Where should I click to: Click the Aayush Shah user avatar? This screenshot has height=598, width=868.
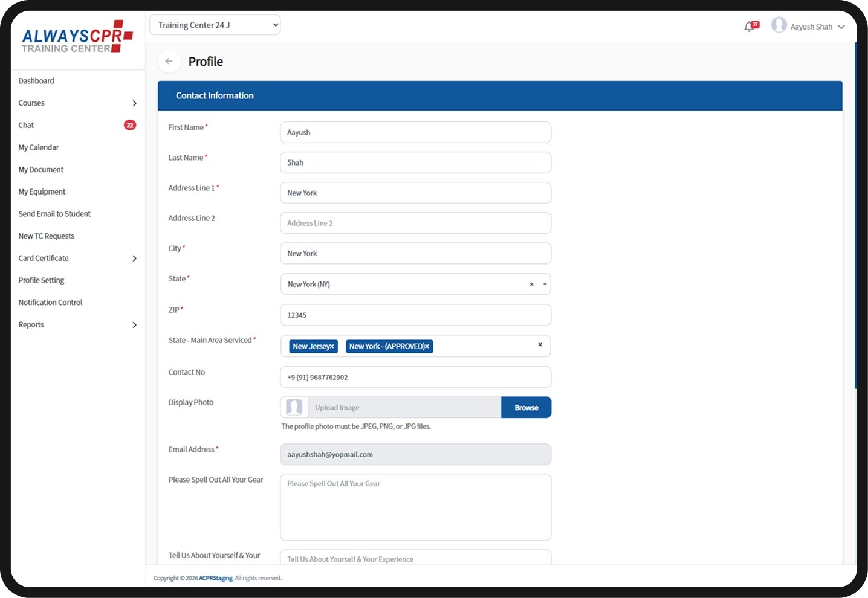tap(779, 25)
